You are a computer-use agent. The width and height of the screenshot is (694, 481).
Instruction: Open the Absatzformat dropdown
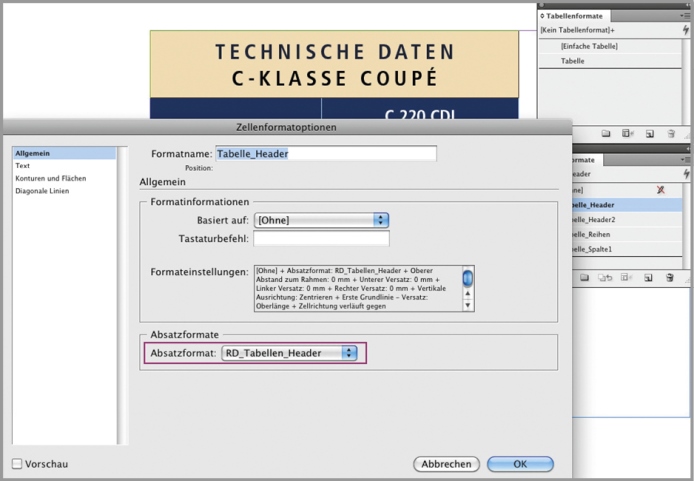(x=289, y=353)
